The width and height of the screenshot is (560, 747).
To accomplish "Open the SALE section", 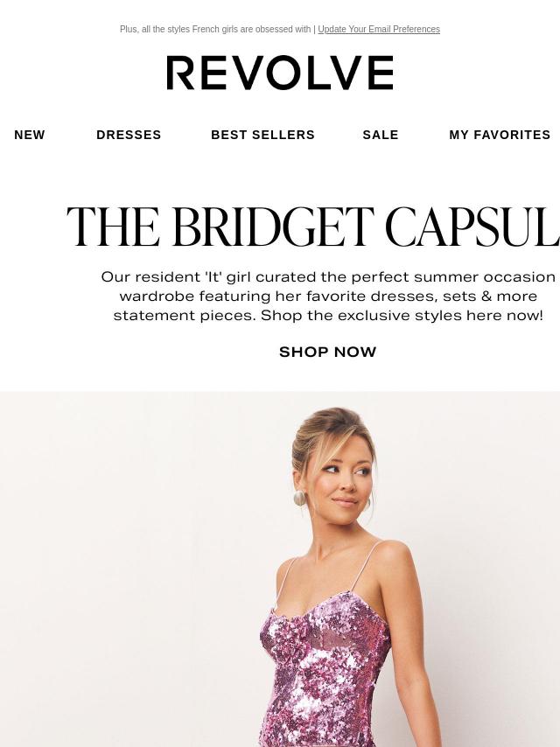I will click(381, 135).
